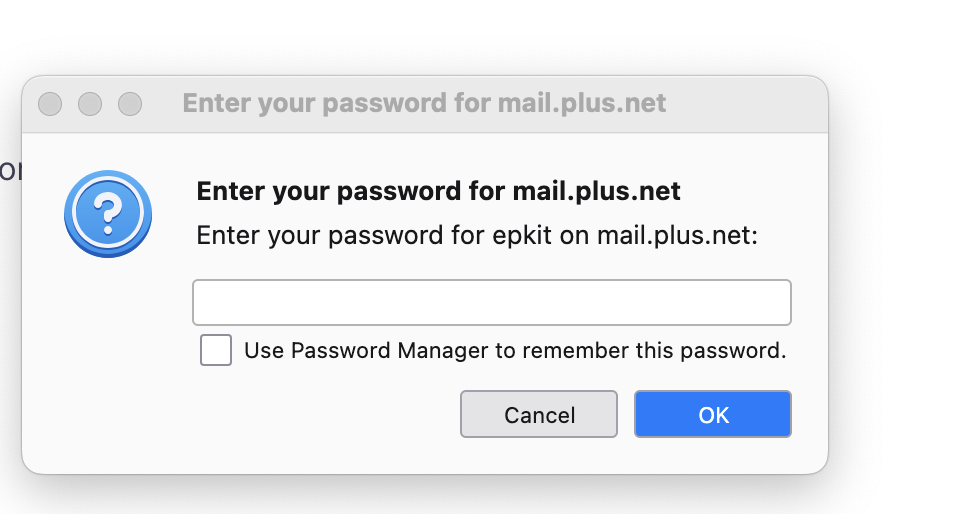Click the dialog title bar text
The height and width of the screenshot is (514, 980).
424,104
